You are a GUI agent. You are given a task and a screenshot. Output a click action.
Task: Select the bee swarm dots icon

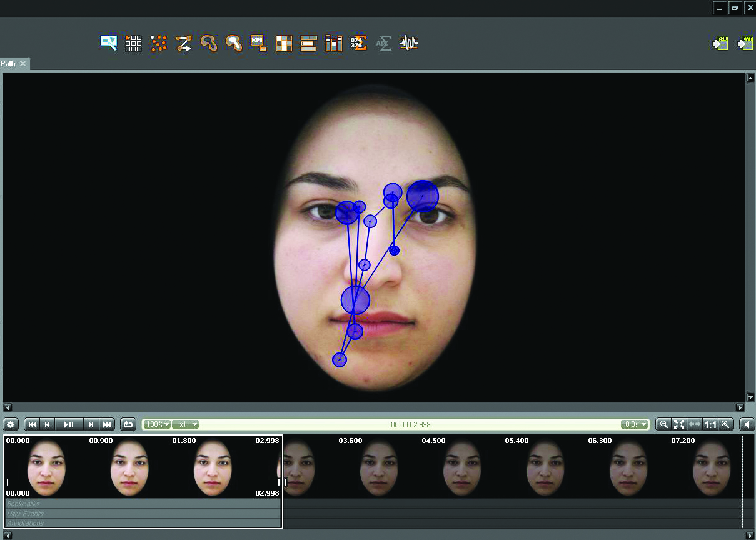click(x=159, y=43)
